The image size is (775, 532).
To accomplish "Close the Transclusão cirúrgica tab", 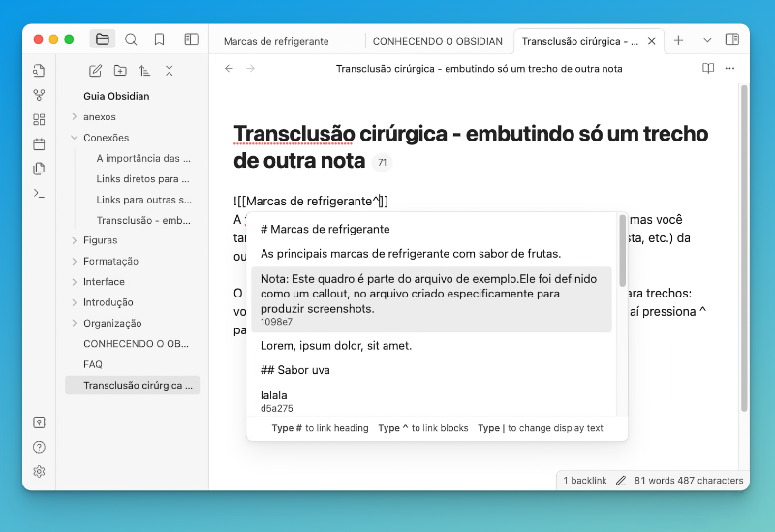I will pyautogui.click(x=651, y=41).
